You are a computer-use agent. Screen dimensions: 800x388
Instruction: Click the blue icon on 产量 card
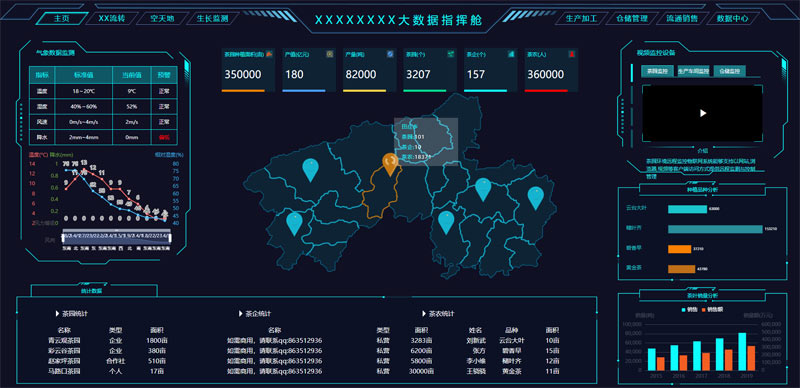click(390, 53)
